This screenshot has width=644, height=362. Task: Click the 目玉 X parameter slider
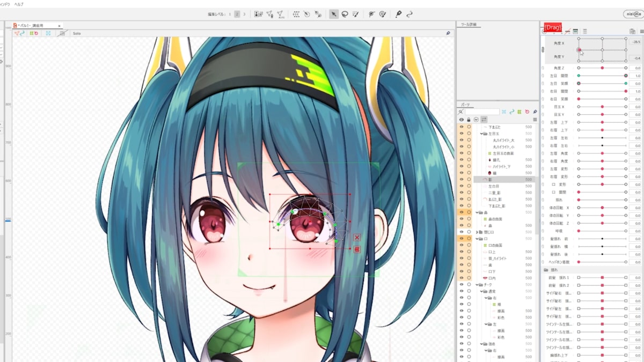[x=602, y=107]
